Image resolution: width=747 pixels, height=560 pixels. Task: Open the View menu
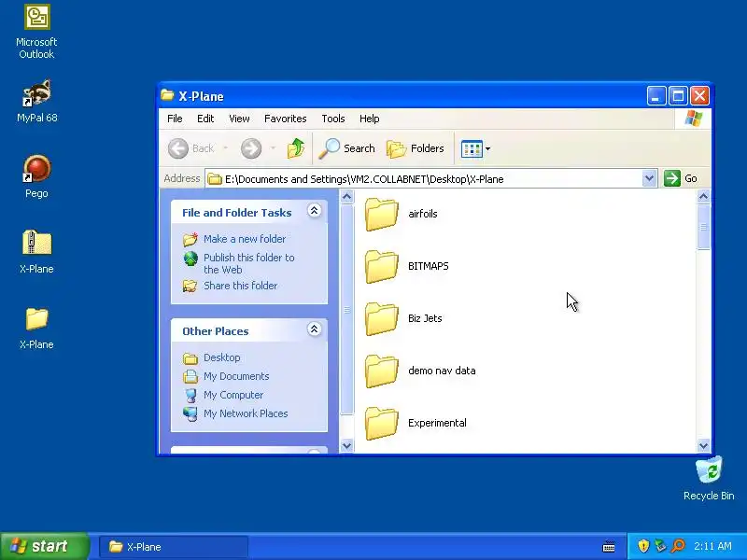pyautogui.click(x=239, y=119)
